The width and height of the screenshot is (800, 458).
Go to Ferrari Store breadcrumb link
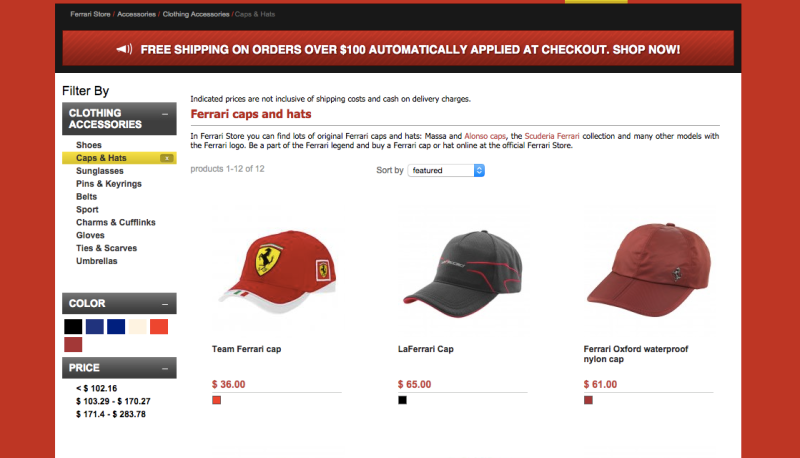point(90,14)
